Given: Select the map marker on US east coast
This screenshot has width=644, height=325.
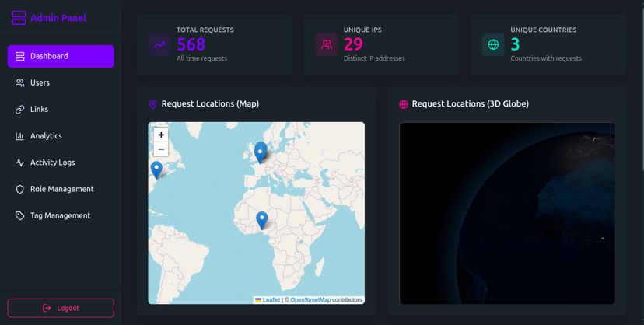Looking at the screenshot, I should 156,170.
